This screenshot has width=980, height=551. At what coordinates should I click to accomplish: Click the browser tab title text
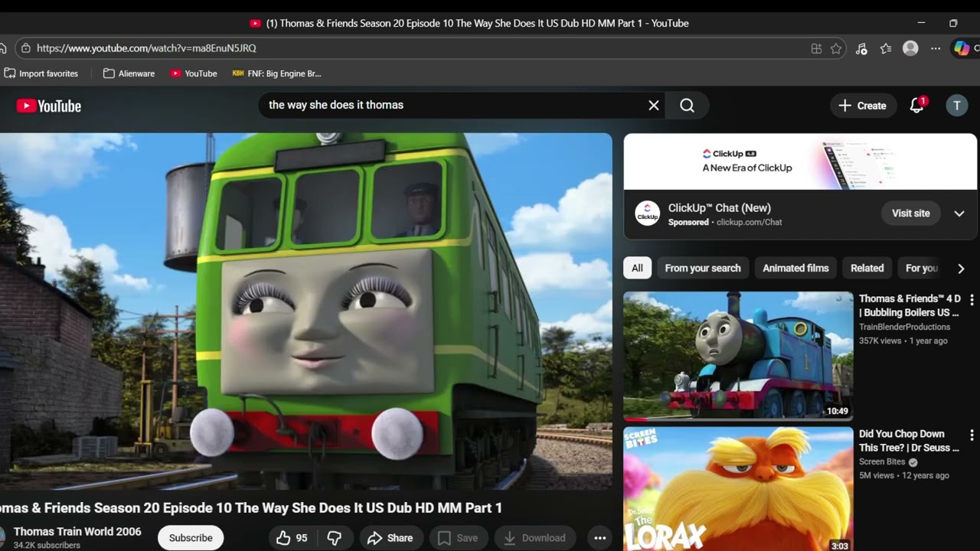coord(477,23)
